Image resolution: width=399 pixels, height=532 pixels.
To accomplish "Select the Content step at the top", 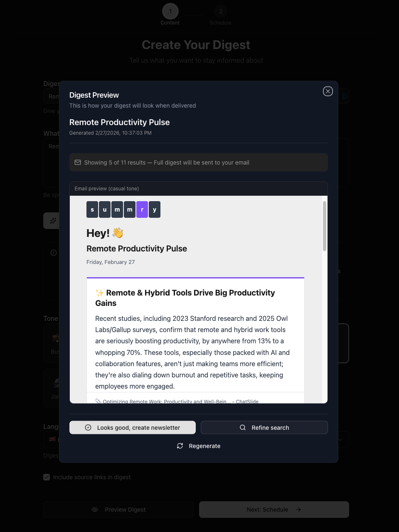I will pyautogui.click(x=170, y=11).
